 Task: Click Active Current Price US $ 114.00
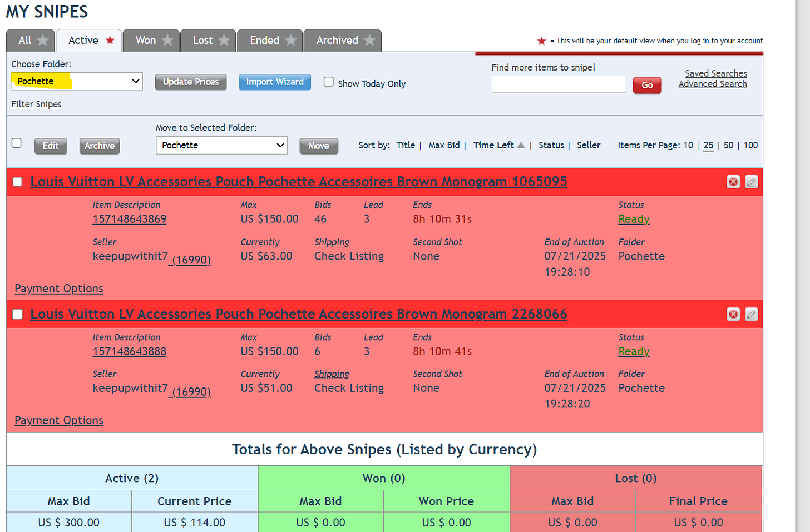point(195,523)
